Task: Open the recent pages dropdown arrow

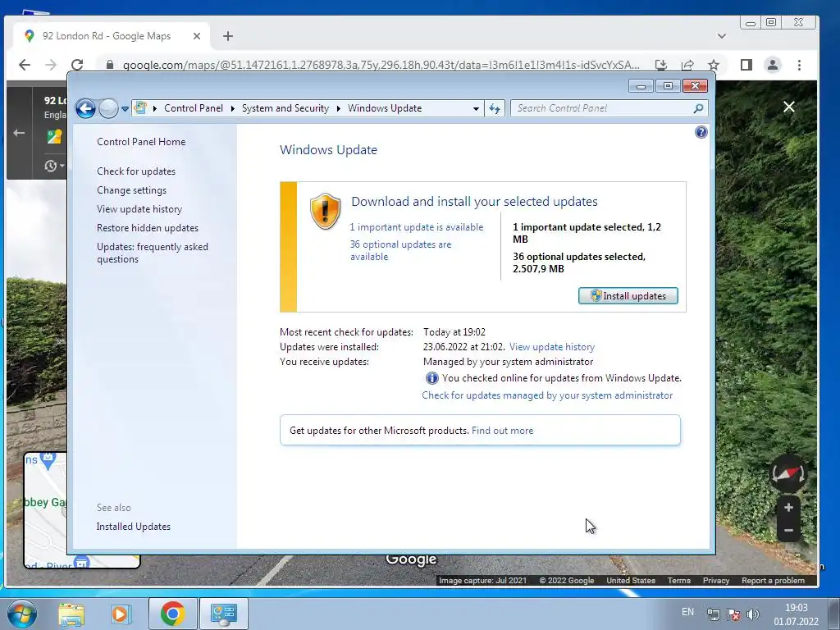Action: (125, 109)
